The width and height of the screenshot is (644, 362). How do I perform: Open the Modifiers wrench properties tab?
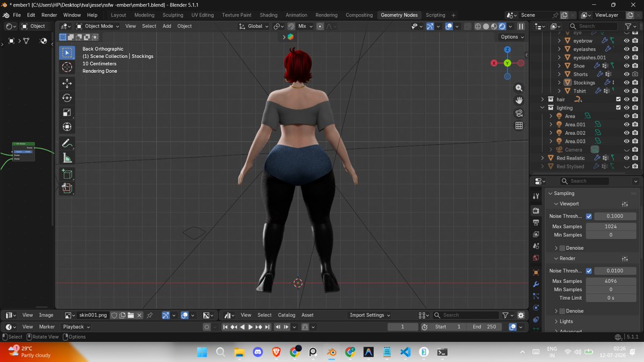pyautogui.click(x=536, y=284)
